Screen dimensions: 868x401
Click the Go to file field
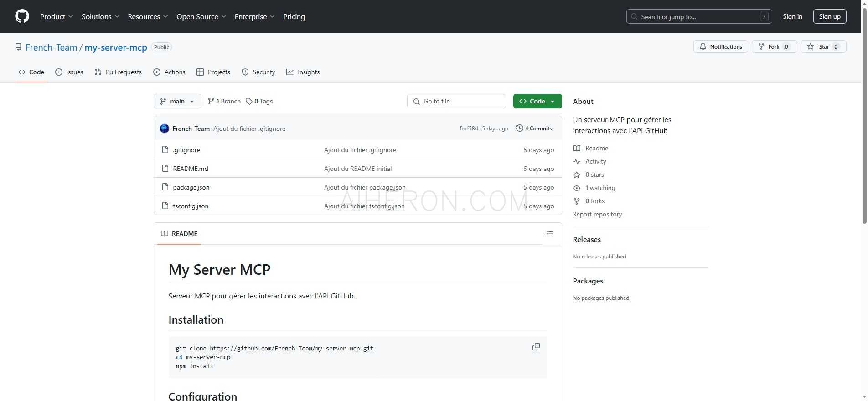click(456, 101)
